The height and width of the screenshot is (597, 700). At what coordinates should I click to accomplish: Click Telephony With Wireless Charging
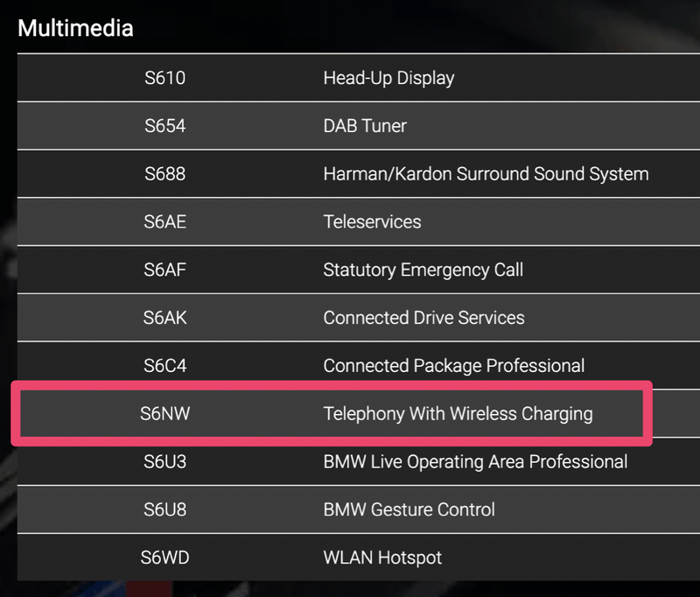coord(458,414)
